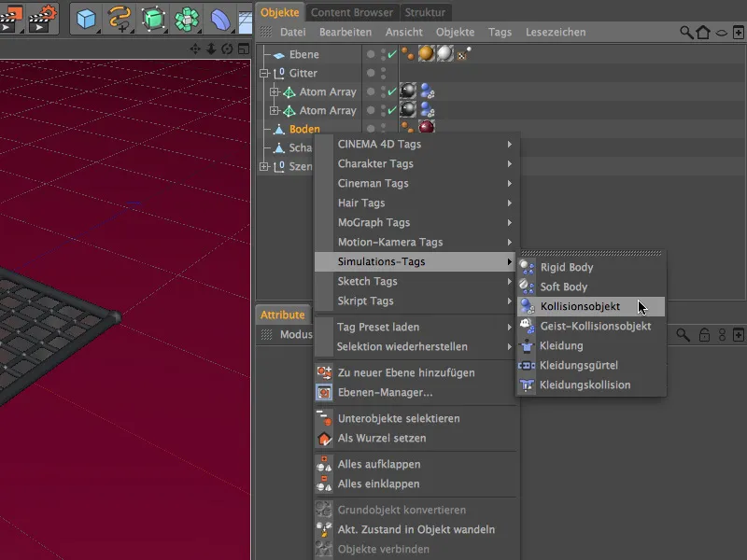
Task: Toggle the green checkmark of first Atom Array
Action: pyautogui.click(x=392, y=91)
